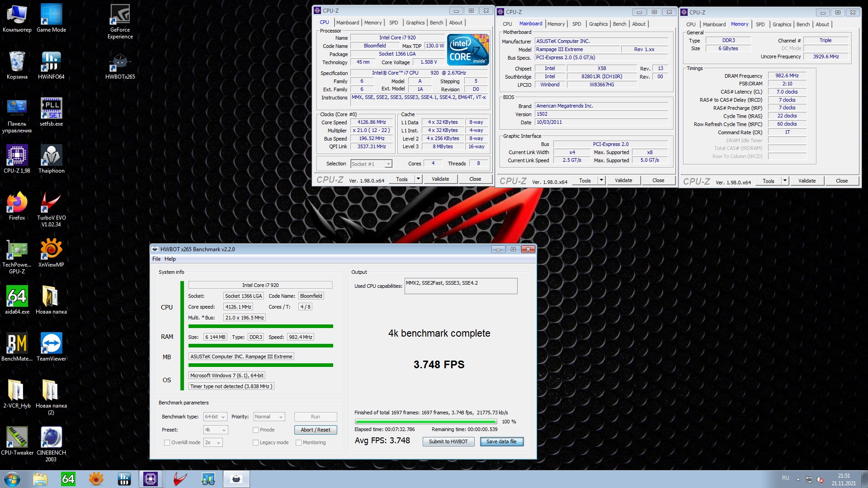Open the Benchmark type 64-bit dropdown

[x=215, y=417]
